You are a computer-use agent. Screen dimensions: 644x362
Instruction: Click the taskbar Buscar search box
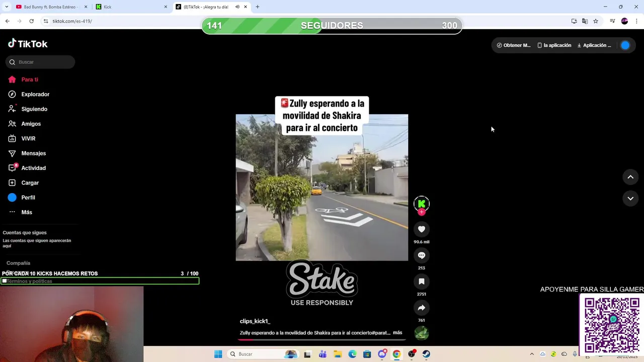point(263,354)
